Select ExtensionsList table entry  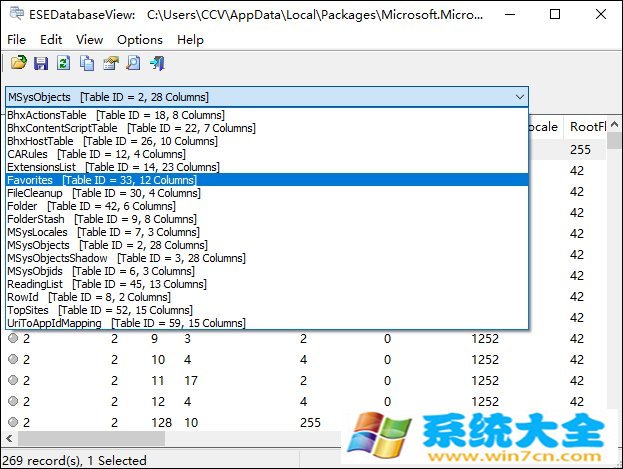point(267,167)
